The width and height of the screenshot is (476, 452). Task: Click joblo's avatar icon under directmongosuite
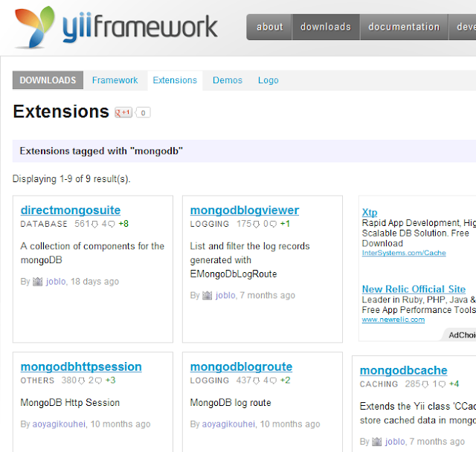point(37,282)
